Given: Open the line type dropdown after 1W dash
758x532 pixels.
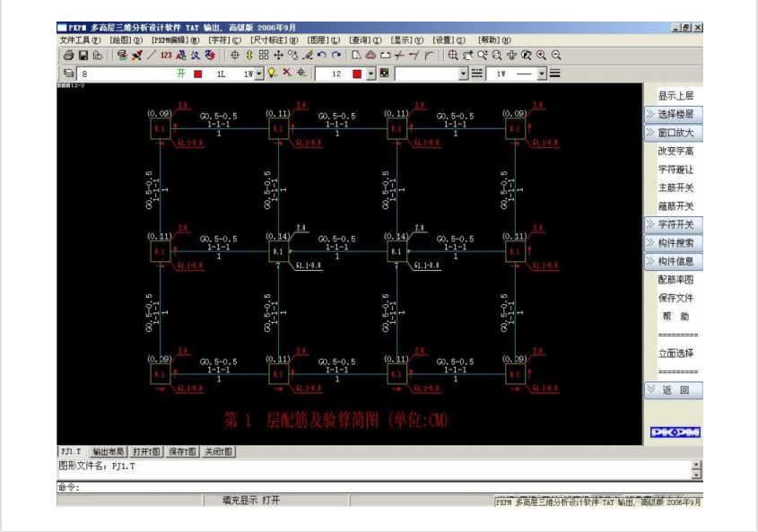Looking at the screenshot, I should 542,74.
